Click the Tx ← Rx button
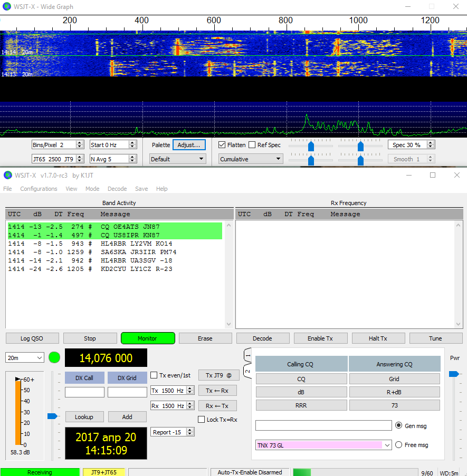This screenshot has height=476, width=467. click(x=217, y=391)
